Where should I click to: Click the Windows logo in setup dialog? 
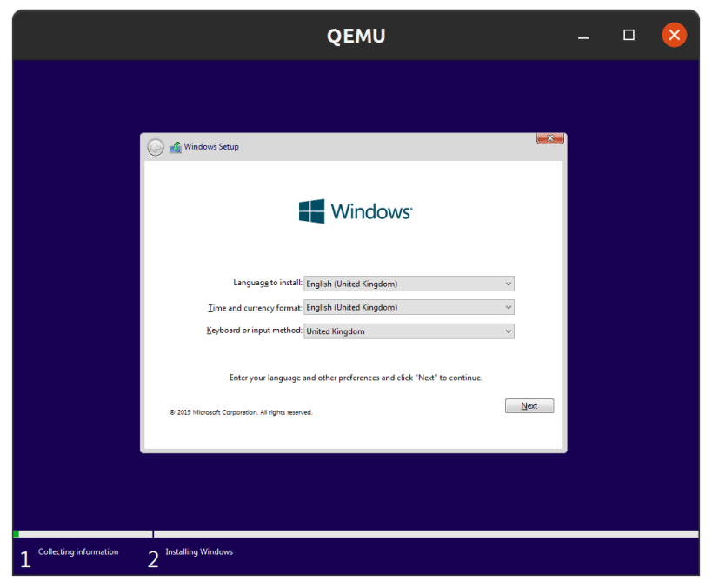356,211
